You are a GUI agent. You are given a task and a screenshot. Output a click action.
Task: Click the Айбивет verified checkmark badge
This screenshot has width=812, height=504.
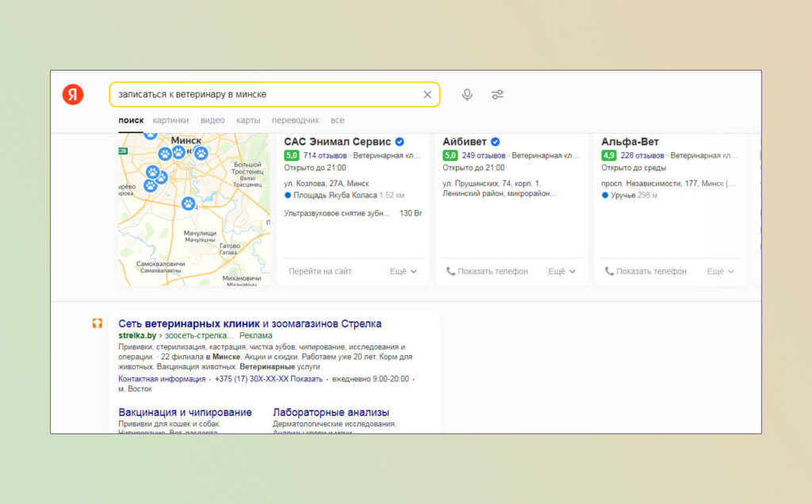(495, 142)
